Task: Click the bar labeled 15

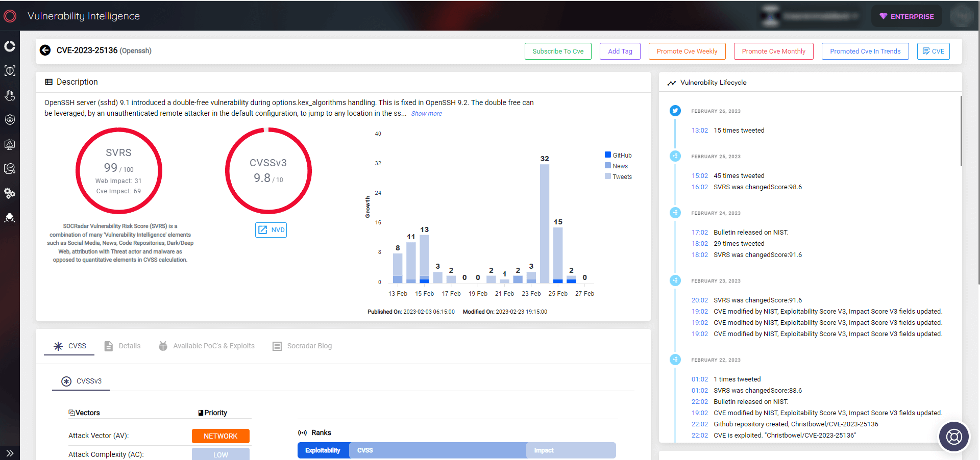Action: tap(558, 255)
